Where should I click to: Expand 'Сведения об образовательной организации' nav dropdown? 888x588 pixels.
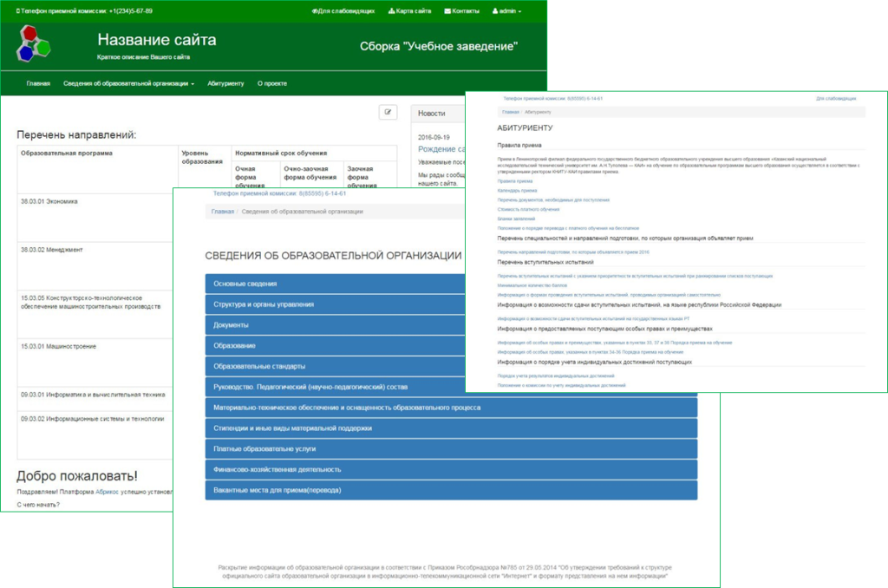(x=128, y=83)
